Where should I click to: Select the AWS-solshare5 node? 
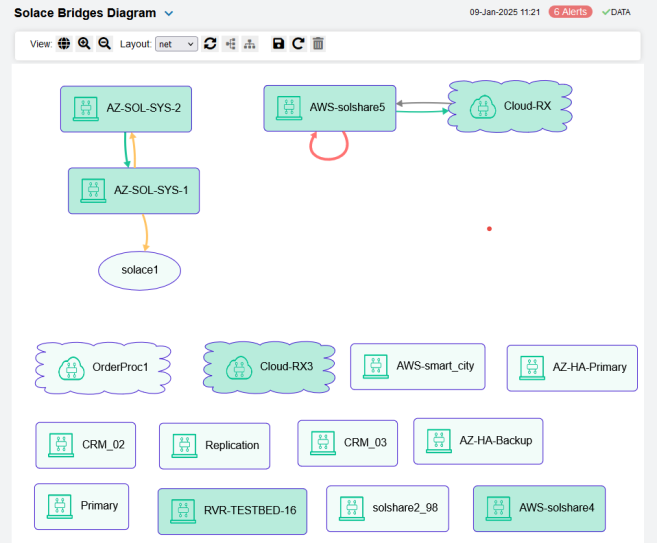coord(330,107)
